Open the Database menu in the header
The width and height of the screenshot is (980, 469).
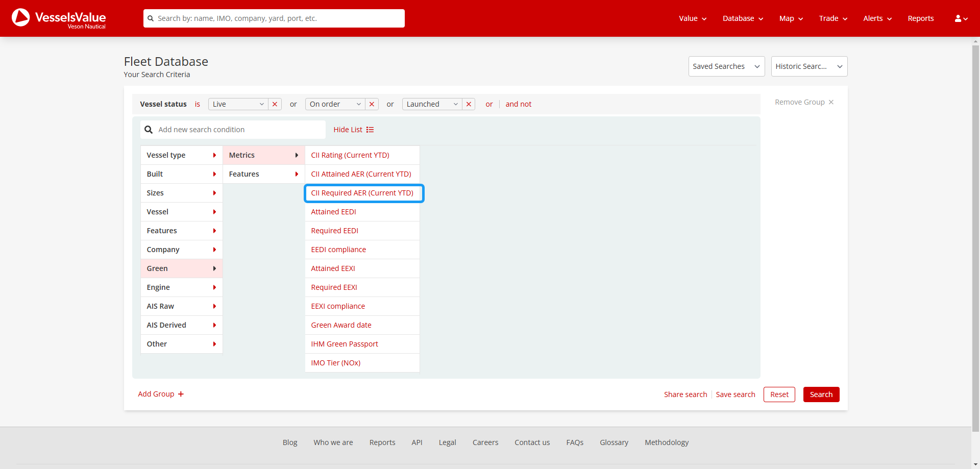(743, 18)
